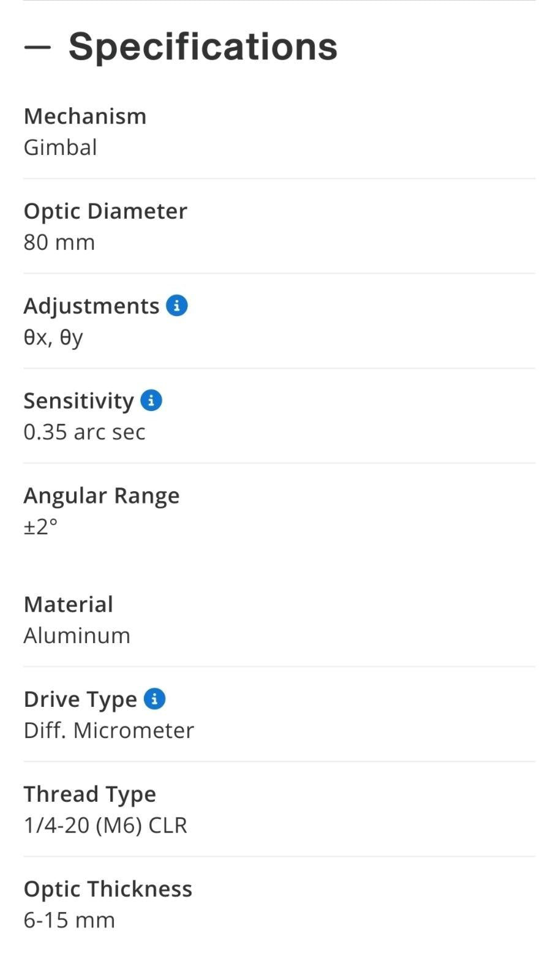Select the 1/4-20 (M6) CLR value
Viewport: 559px width, 980px height.
pyautogui.click(x=105, y=826)
